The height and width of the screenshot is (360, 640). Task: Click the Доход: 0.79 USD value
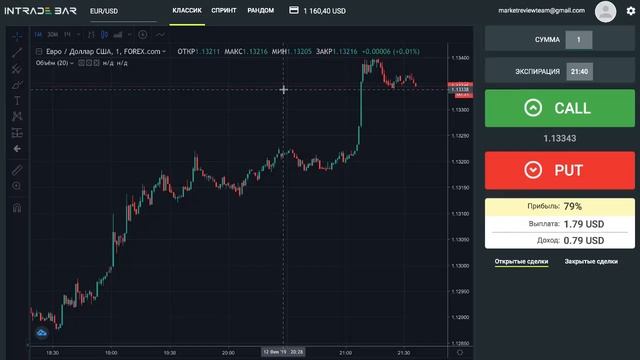tap(584, 240)
